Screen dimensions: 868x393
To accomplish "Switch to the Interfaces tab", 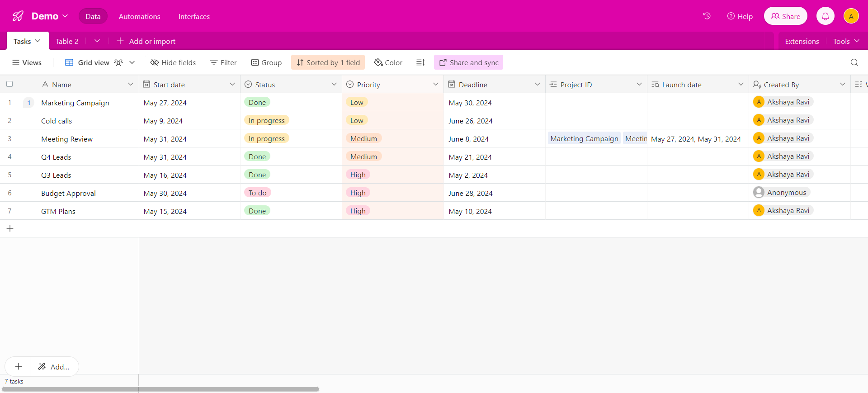I will tap(194, 16).
